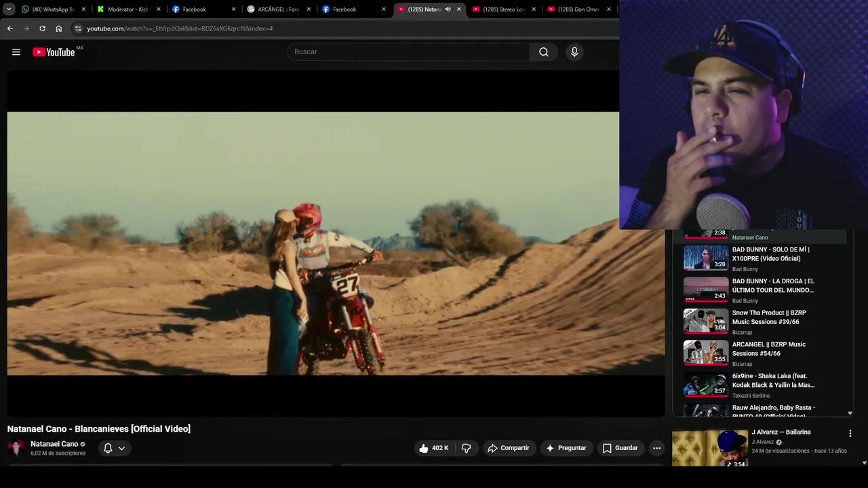Screen dimensions: 868x488
Task: Open more actions three-dot menu
Action: pos(656,448)
